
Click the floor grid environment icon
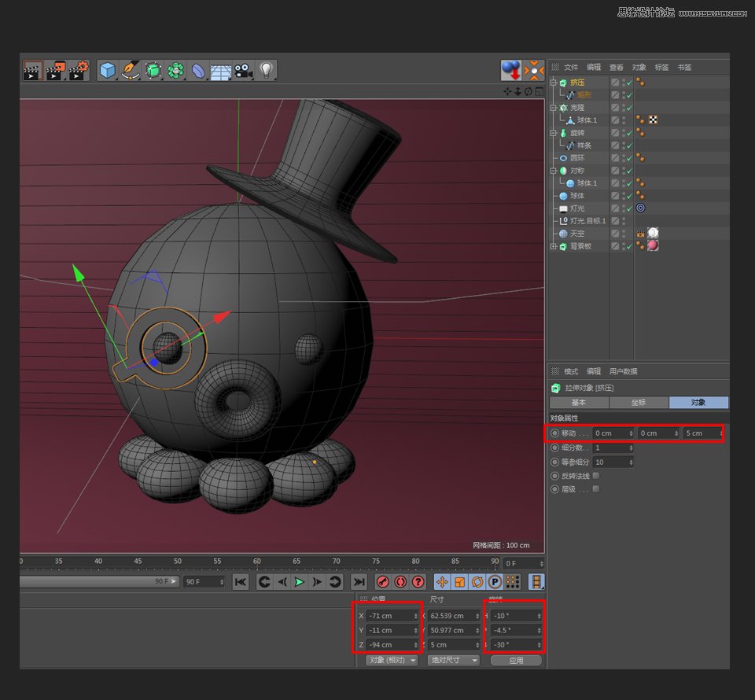(x=220, y=71)
